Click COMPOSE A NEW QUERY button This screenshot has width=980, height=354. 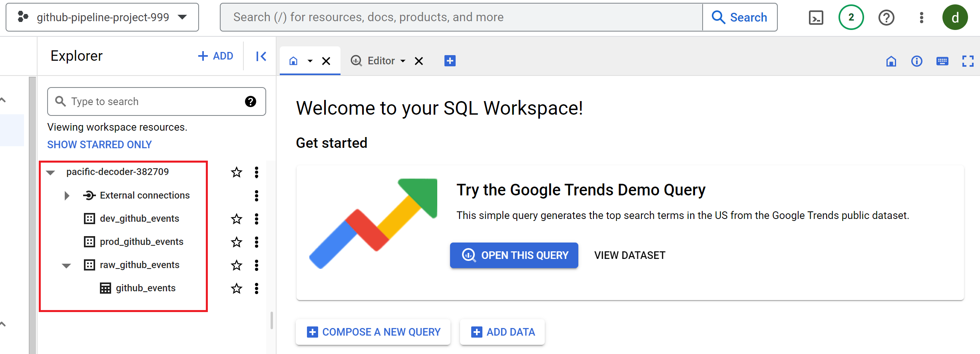pyautogui.click(x=373, y=332)
